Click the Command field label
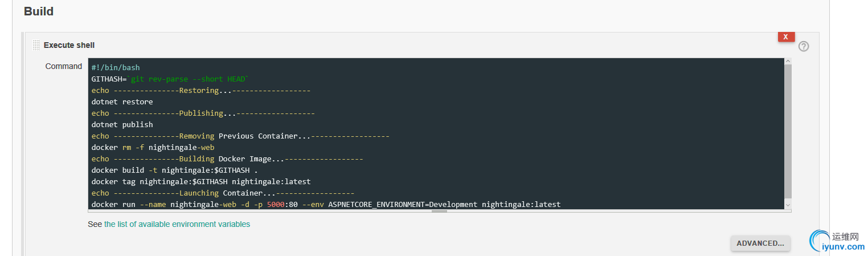Image resolution: width=868 pixels, height=256 pixels. (x=64, y=66)
